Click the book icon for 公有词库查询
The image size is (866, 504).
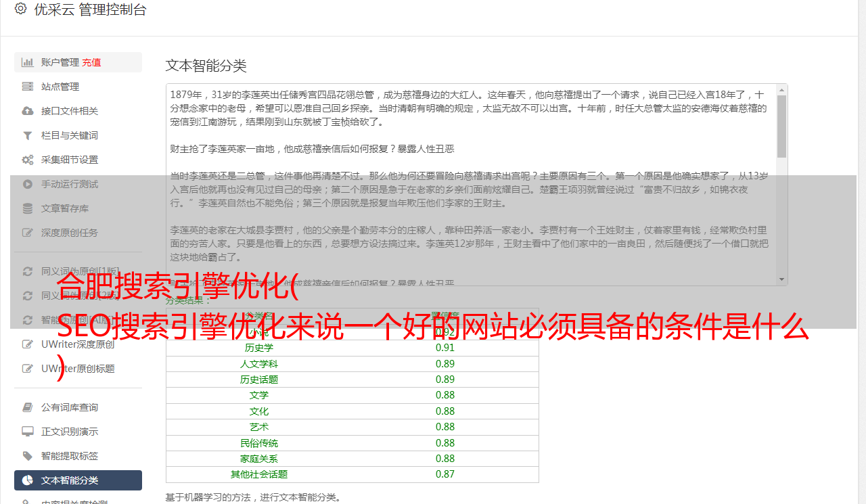tap(28, 407)
